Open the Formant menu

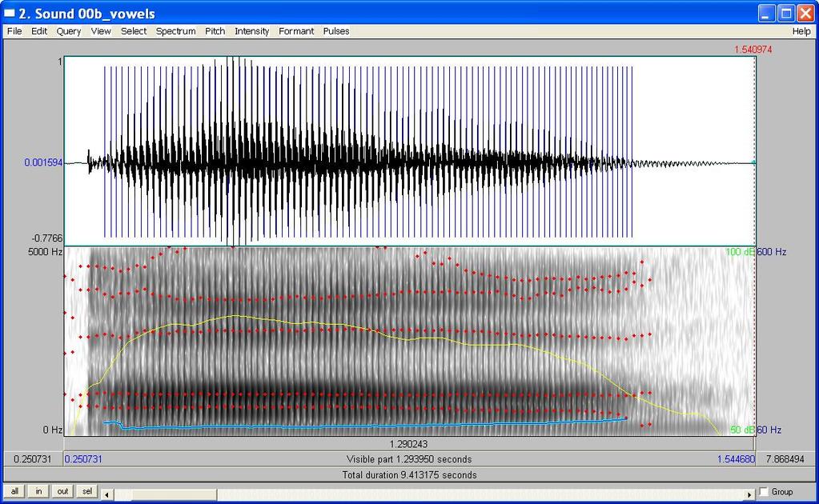click(x=296, y=31)
